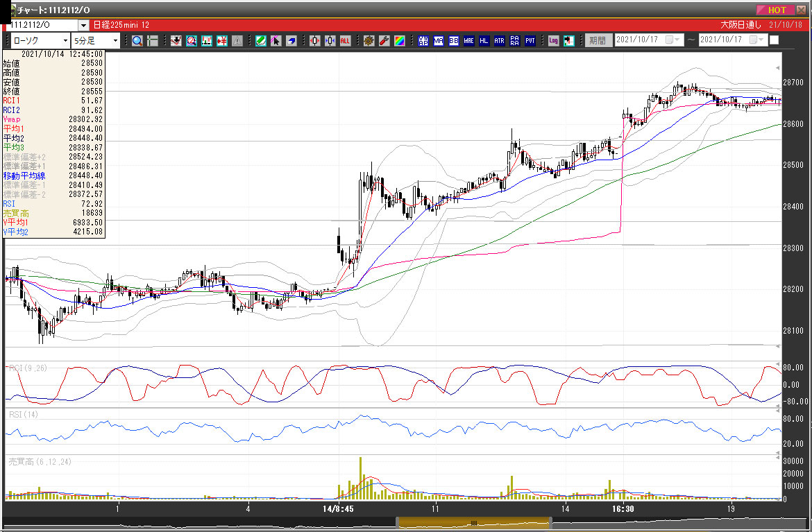Click the narrow candles blue arrows icon
This screenshot has height=532, width=812.
[330, 40]
